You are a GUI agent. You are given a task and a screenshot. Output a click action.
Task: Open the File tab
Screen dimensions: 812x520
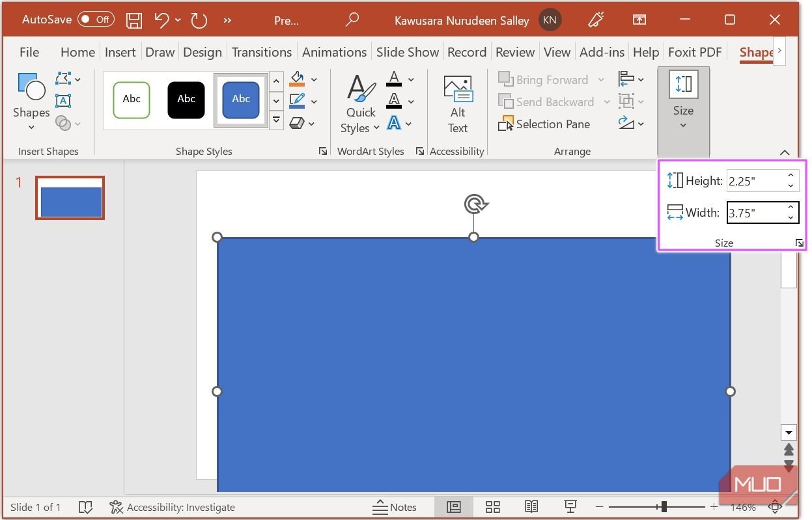click(29, 52)
